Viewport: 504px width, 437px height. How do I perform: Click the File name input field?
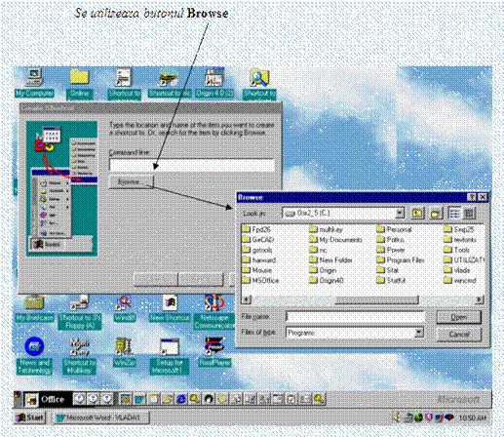[356, 317]
